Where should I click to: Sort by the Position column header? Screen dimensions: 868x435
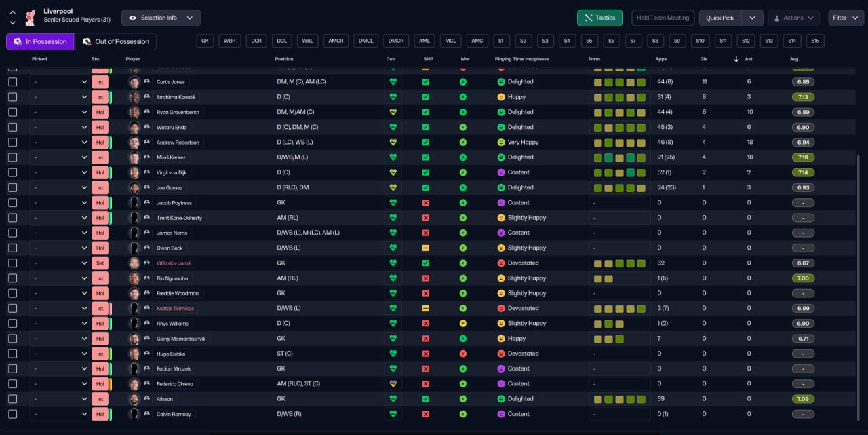(x=284, y=59)
